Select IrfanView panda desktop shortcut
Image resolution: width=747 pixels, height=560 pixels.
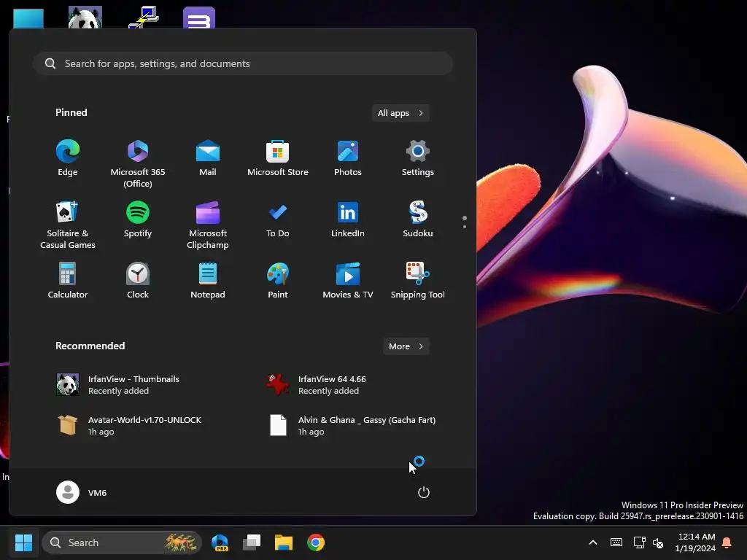85,17
